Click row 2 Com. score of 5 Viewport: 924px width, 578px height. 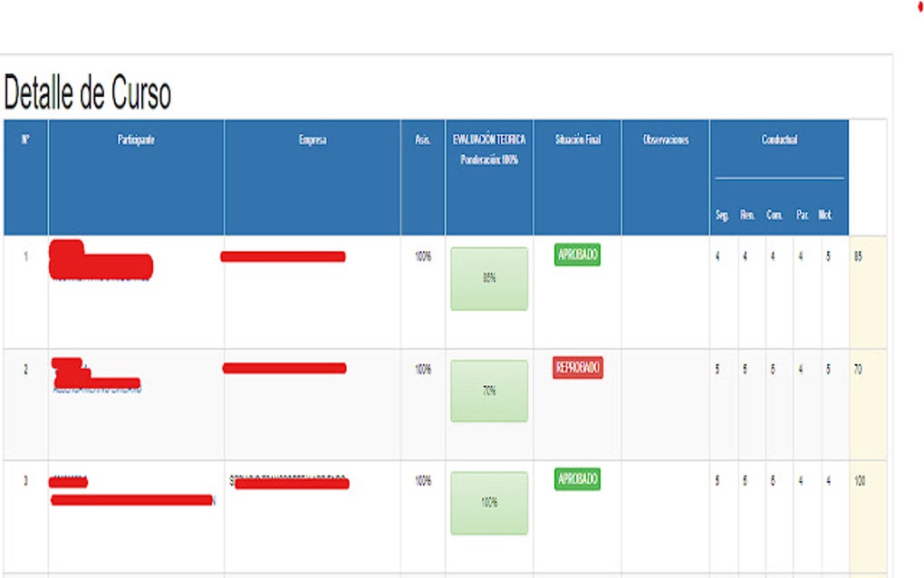(x=773, y=370)
